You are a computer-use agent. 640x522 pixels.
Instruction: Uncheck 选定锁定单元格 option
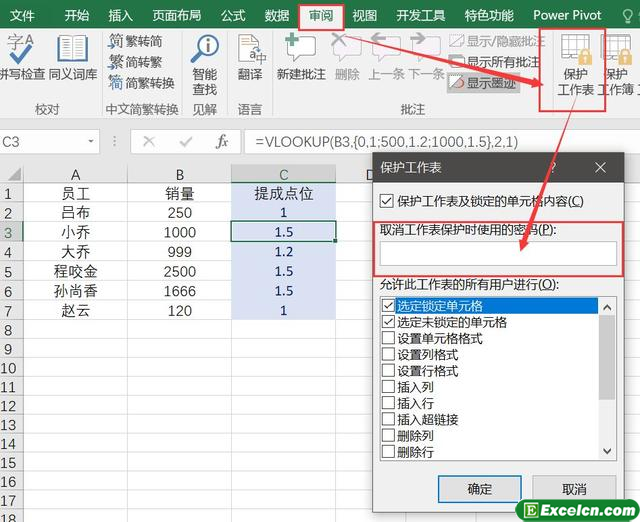(x=388, y=305)
